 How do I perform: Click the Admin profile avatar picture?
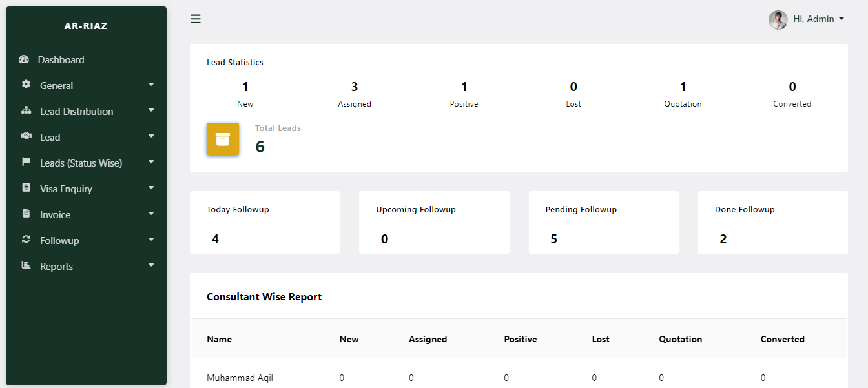coord(778,20)
